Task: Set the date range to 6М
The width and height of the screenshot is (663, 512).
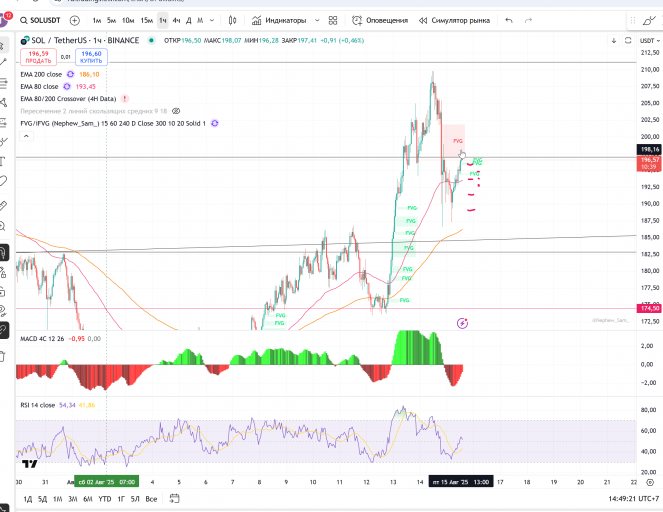Action: coord(88,499)
